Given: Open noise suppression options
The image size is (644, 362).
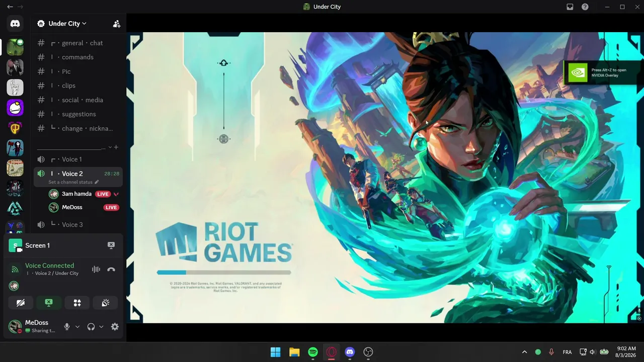Looking at the screenshot, I should point(96,269).
